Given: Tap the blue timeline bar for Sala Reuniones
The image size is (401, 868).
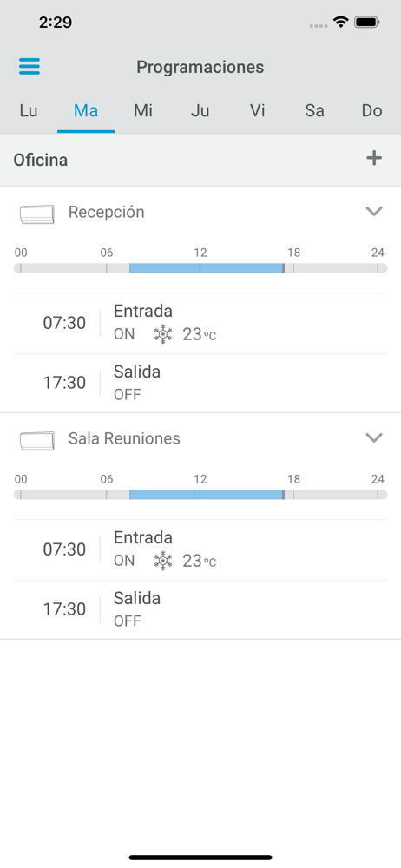Looking at the screenshot, I should pyautogui.click(x=207, y=495).
